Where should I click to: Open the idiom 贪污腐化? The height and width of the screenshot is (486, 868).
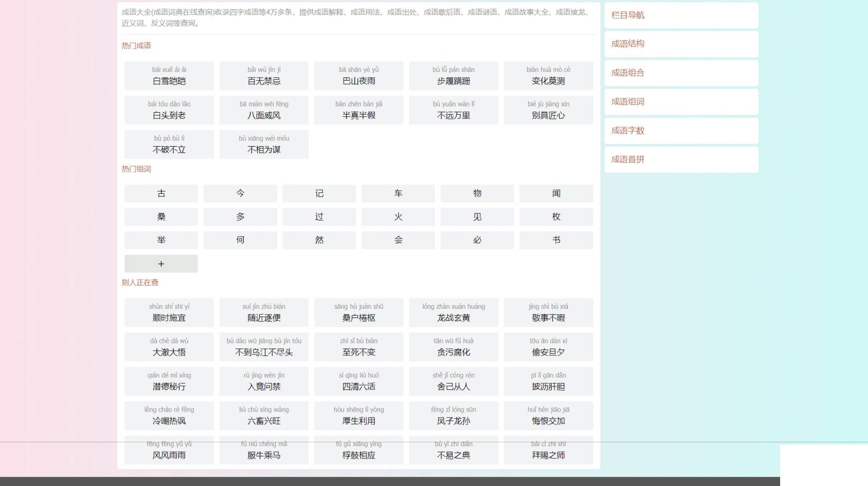453,347
